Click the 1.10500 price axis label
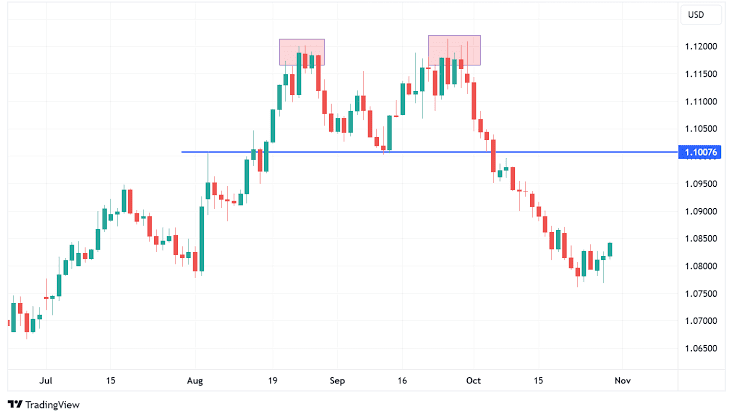The height and width of the screenshot is (418, 733). point(701,129)
